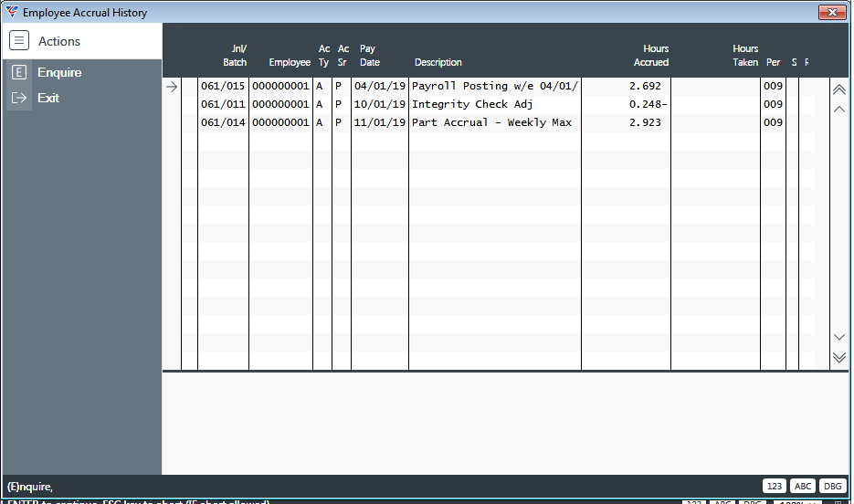
Task: Move up one row single-up arrow
Action: point(839,109)
